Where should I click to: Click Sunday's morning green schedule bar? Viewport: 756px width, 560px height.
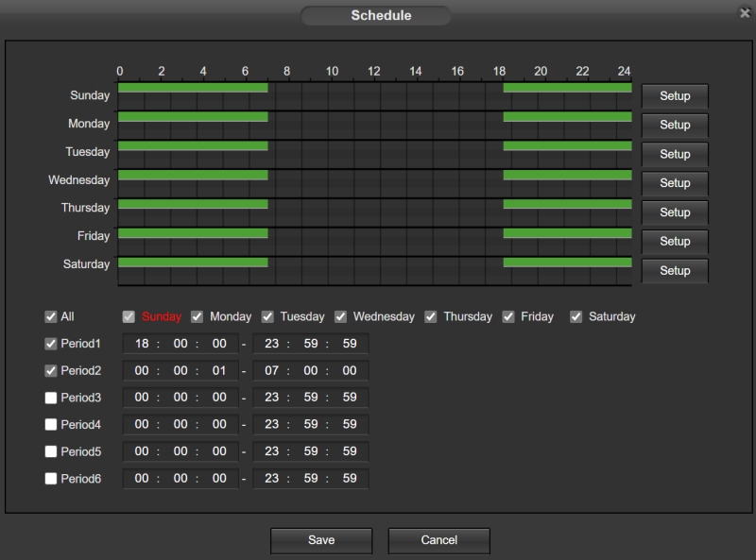pos(193,88)
